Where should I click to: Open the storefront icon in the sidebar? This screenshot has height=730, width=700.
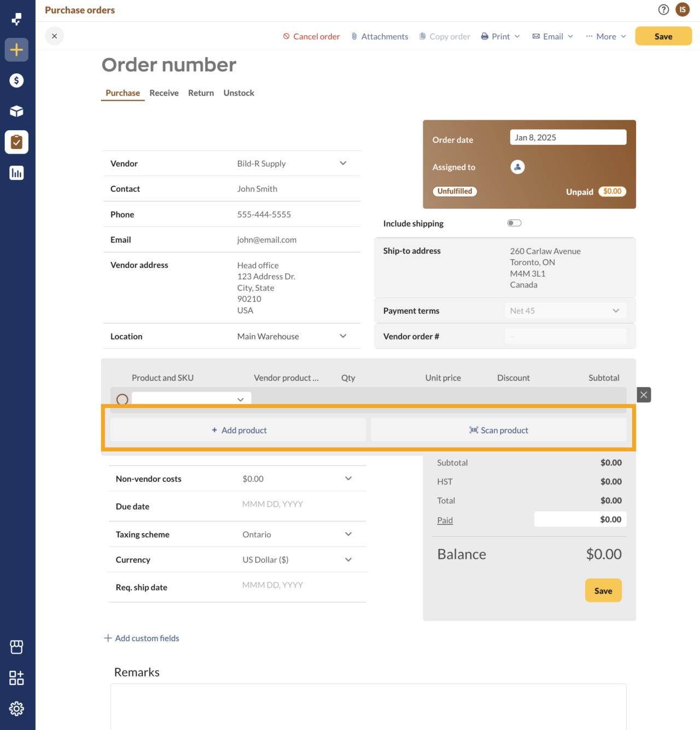pos(16,647)
